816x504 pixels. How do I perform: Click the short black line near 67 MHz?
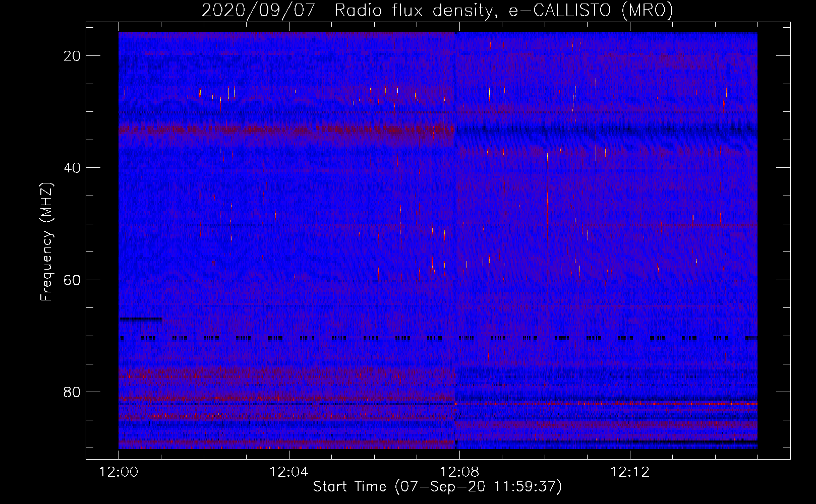tap(141, 319)
